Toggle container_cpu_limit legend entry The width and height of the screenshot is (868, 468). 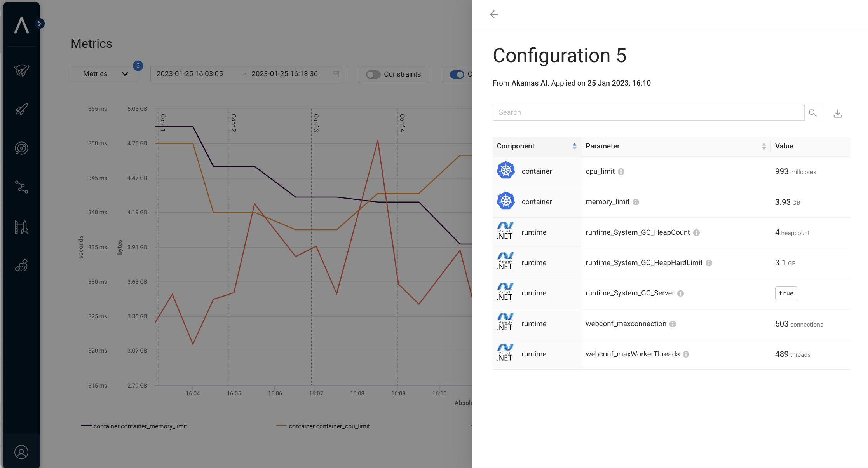[x=329, y=426]
